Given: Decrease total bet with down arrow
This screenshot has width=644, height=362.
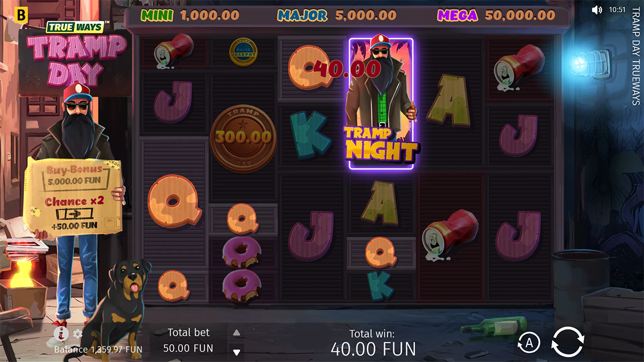Looking at the screenshot, I should point(236,352).
